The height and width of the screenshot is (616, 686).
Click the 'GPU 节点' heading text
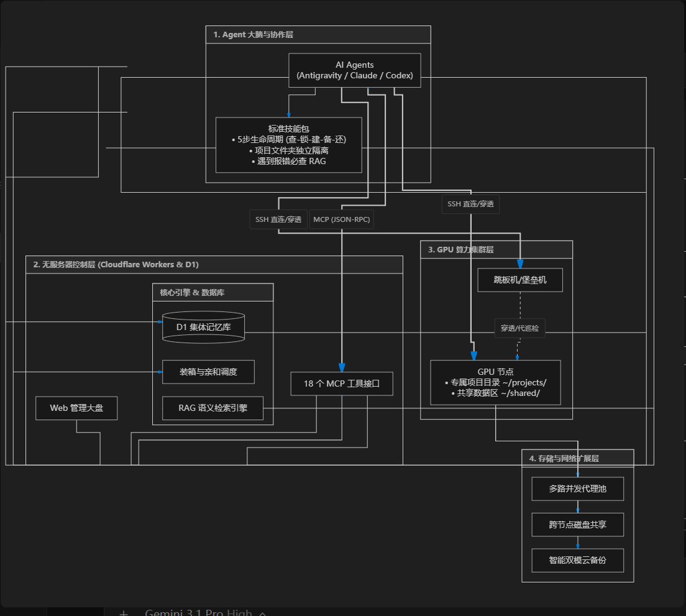(495, 372)
